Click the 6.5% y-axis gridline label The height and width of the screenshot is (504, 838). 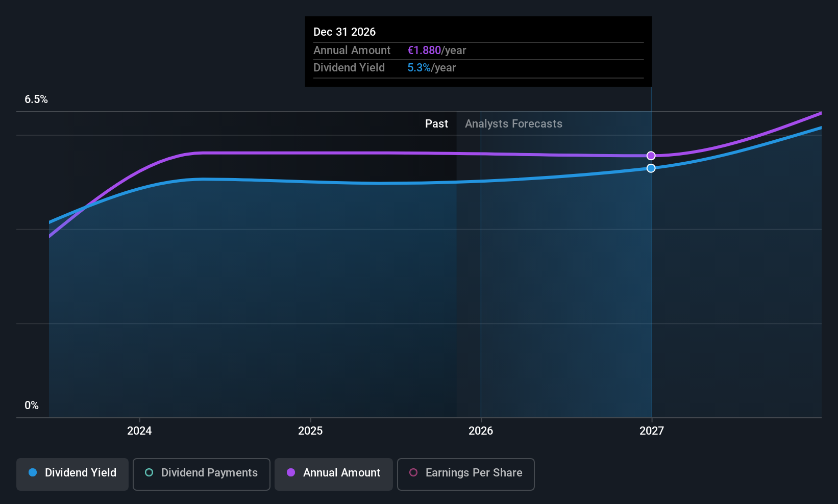(x=36, y=99)
